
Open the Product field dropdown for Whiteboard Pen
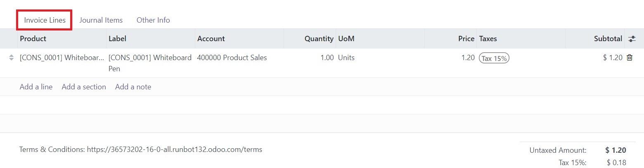coord(62,58)
